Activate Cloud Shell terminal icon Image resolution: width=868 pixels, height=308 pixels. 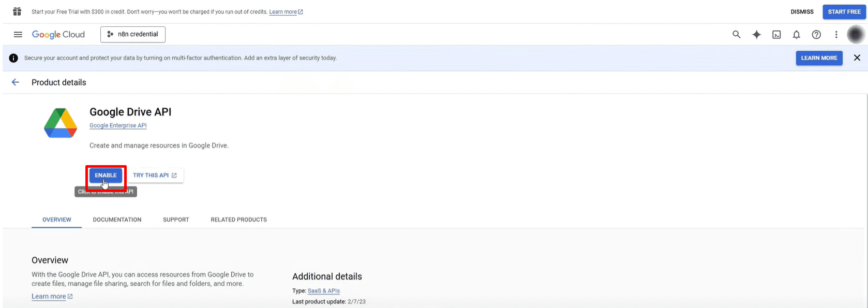tap(776, 35)
